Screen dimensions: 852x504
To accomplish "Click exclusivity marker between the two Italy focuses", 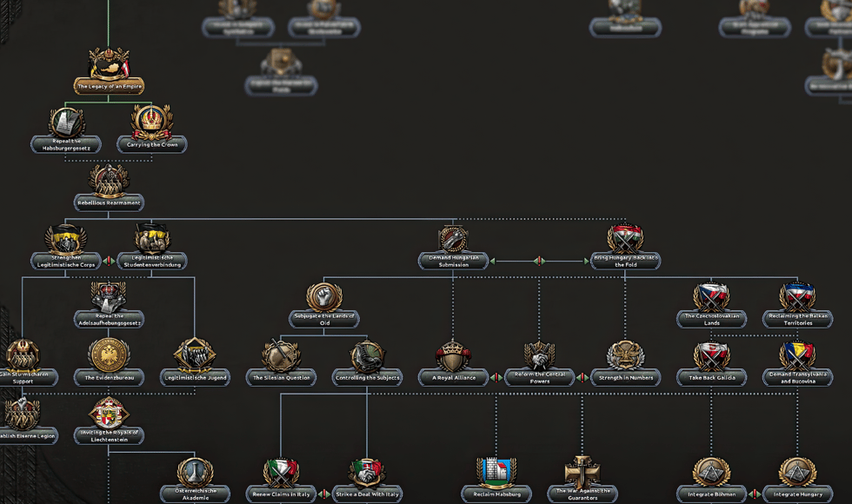I will tap(324, 494).
